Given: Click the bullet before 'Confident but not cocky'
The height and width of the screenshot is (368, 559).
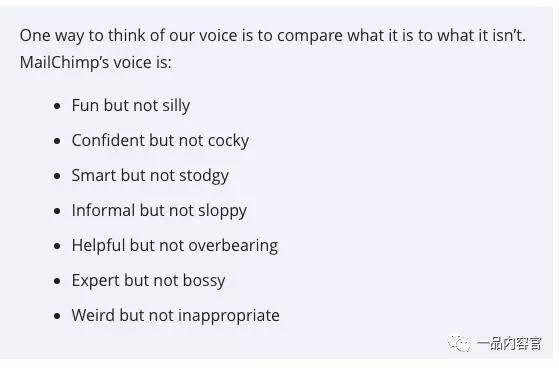Looking at the screenshot, I should click(x=57, y=141).
